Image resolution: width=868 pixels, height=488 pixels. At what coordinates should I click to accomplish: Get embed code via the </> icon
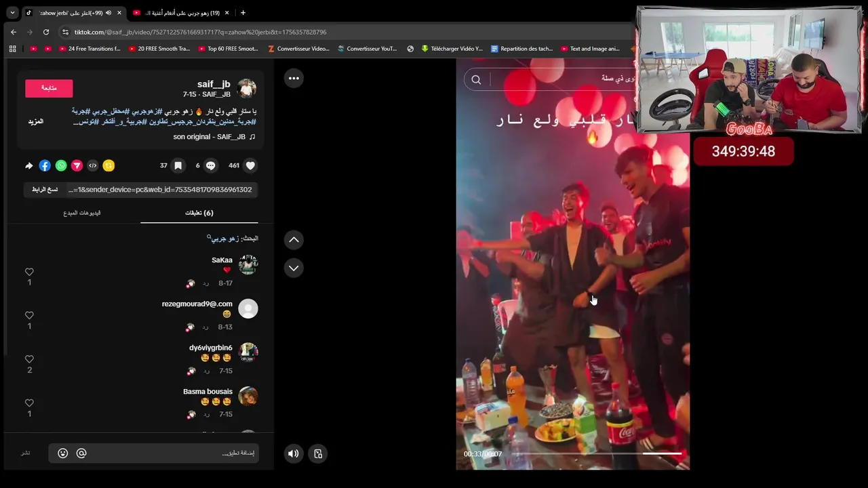coord(93,165)
